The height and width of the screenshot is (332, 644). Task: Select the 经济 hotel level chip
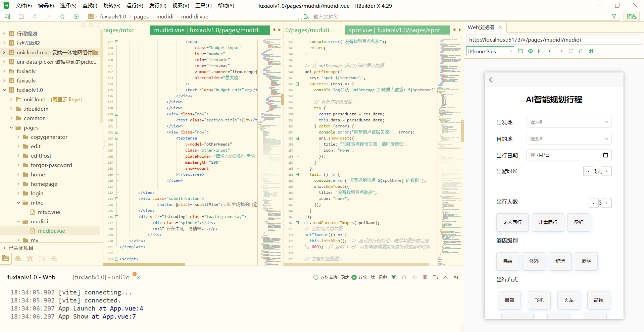click(x=534, y=261)
